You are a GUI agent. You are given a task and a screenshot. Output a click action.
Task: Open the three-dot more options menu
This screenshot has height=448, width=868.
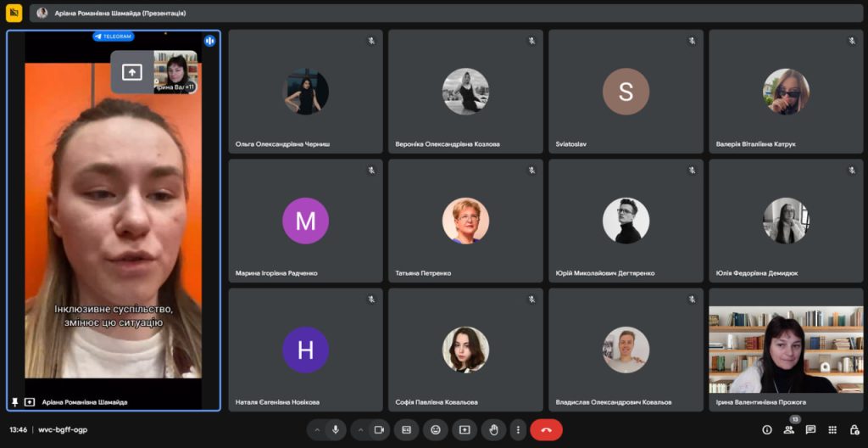(517, 430)
